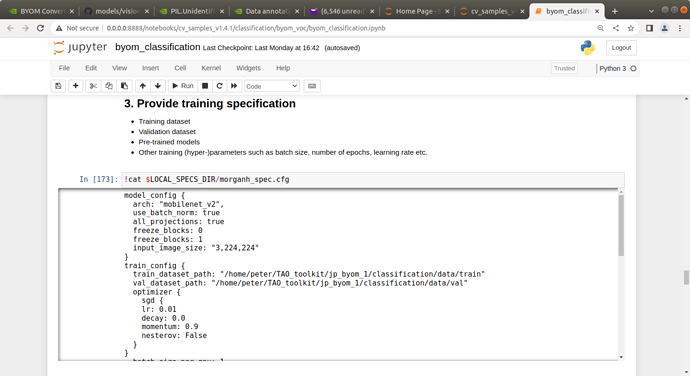Open the cell type dropdown showing Code
Viewport: 690px width, 376px height.
pyautogui.click(x=272, y=86)
